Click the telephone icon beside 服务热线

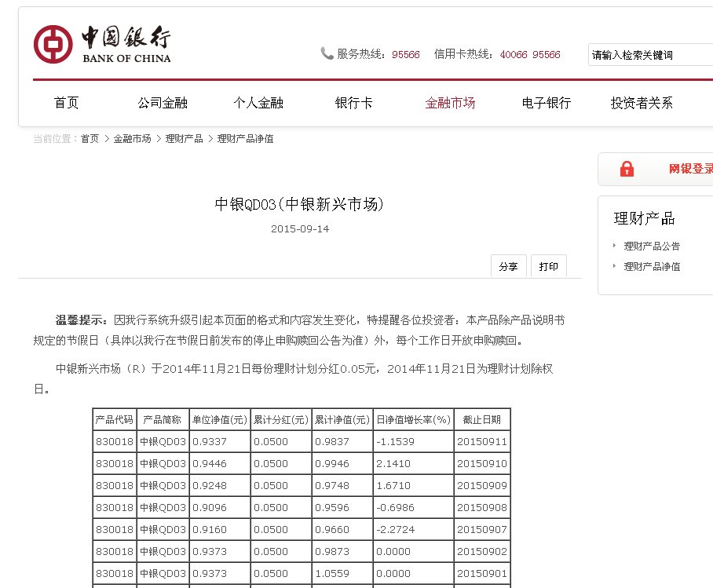click(x=327, y=53)
